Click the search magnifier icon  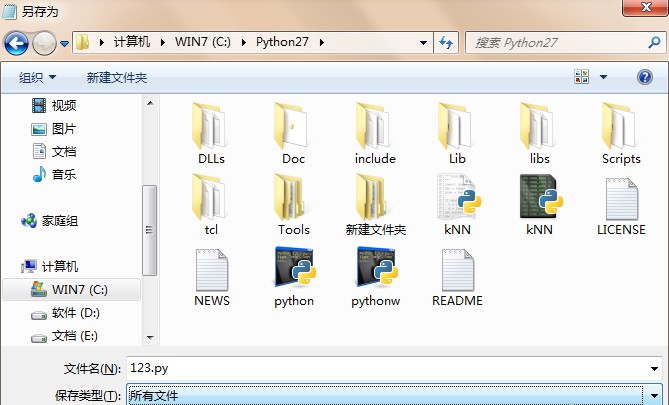[654, 42]
